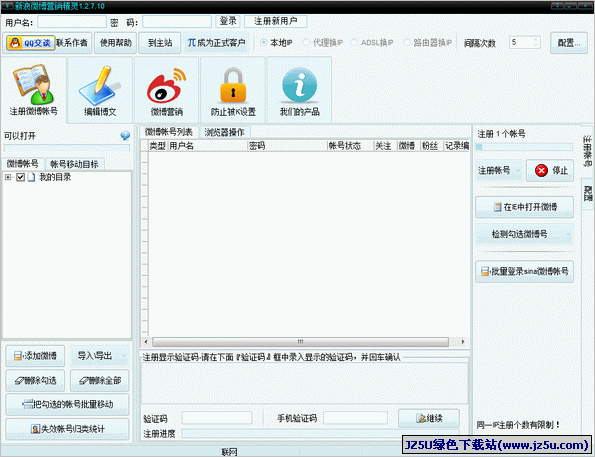Open the 注册帐号 dropdown button
Screen dimensions: 595x457
pyautogui.click(x=499, y=170)
